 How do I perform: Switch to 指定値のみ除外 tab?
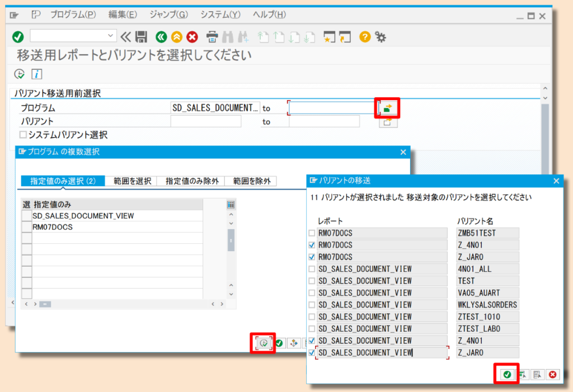point(192,181)
